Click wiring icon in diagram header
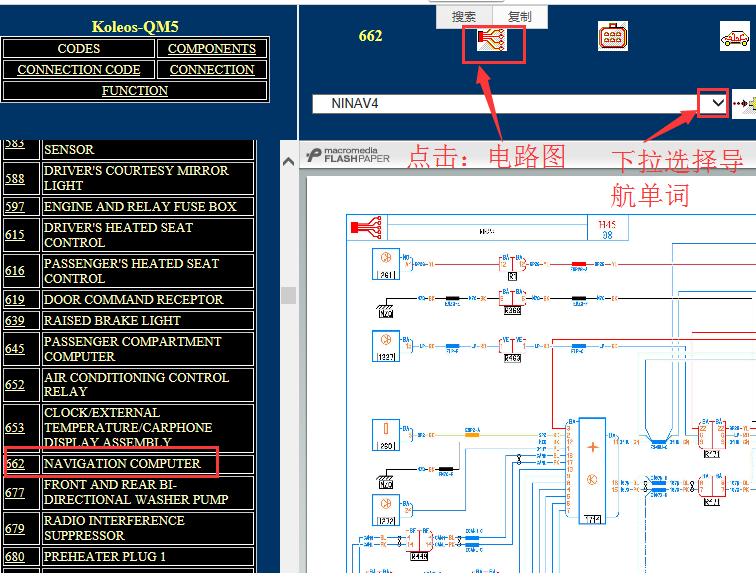This screenshot has width=756, height=573. [x=366, y=227]
